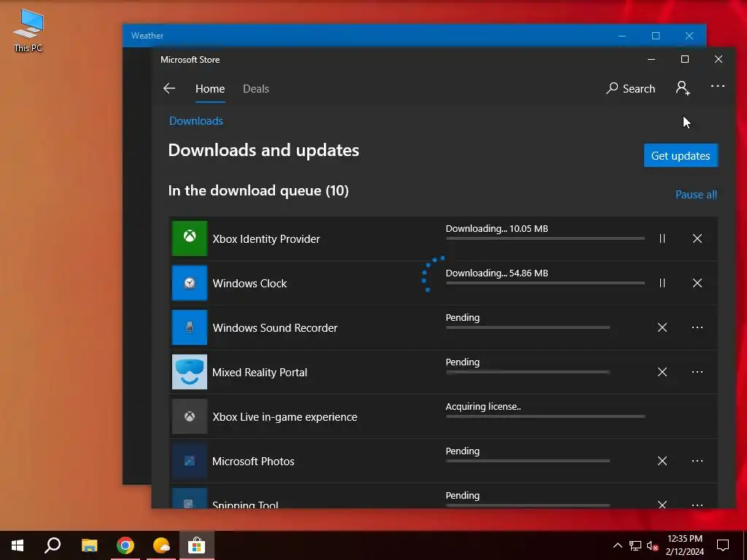Click Pause all downloads link
Screen dimensions: 747x560
(696, 195)
